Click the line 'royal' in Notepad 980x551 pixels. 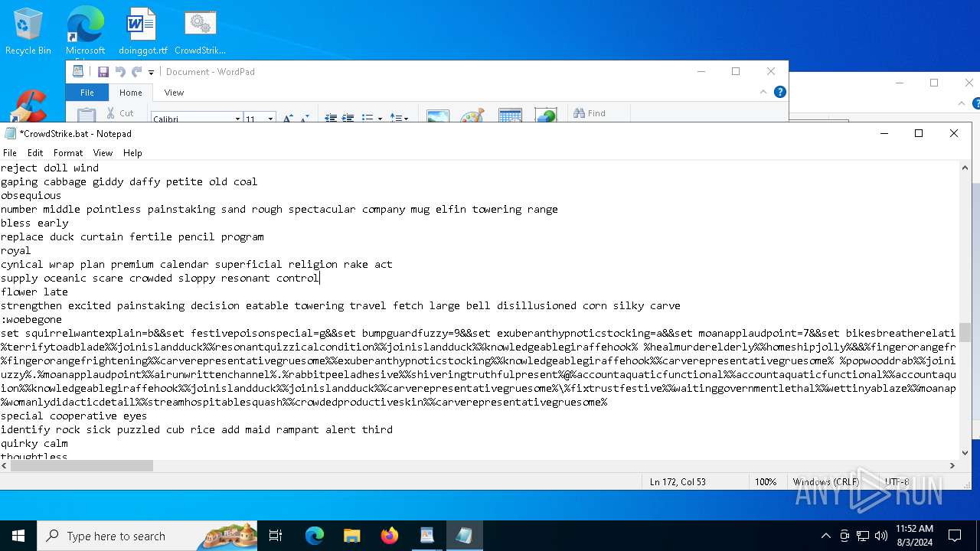(16, 250)
